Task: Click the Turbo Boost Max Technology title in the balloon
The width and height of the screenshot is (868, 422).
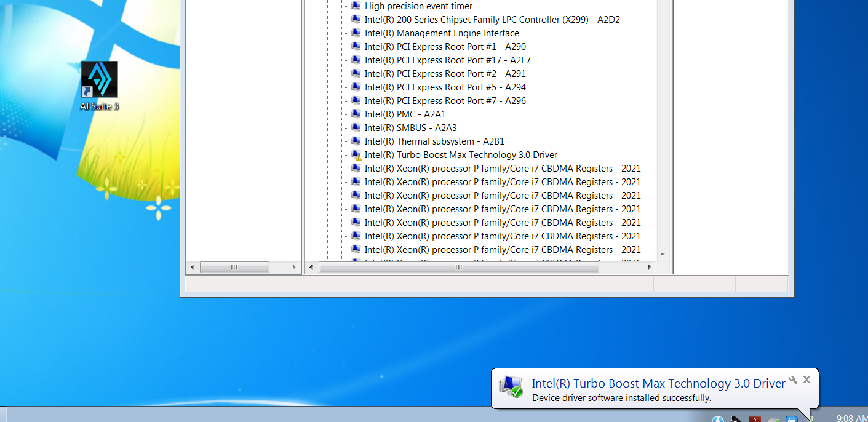Action: click(x=658, y=383)
